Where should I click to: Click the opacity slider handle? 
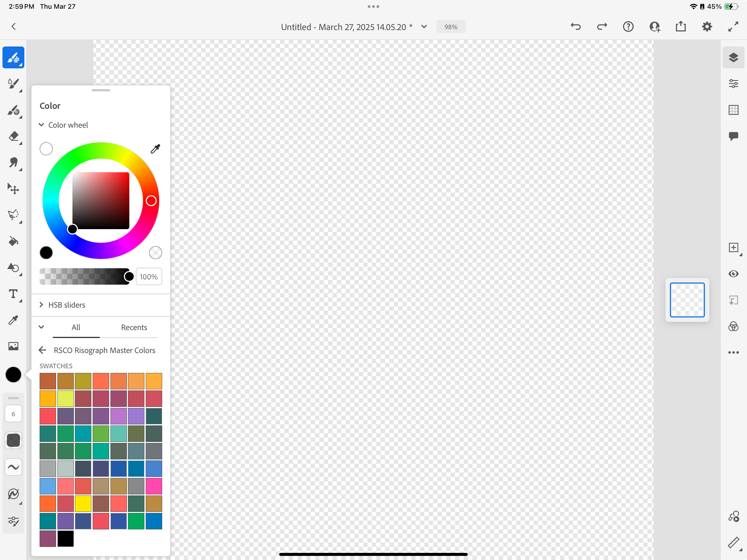[x=129, y=277]
